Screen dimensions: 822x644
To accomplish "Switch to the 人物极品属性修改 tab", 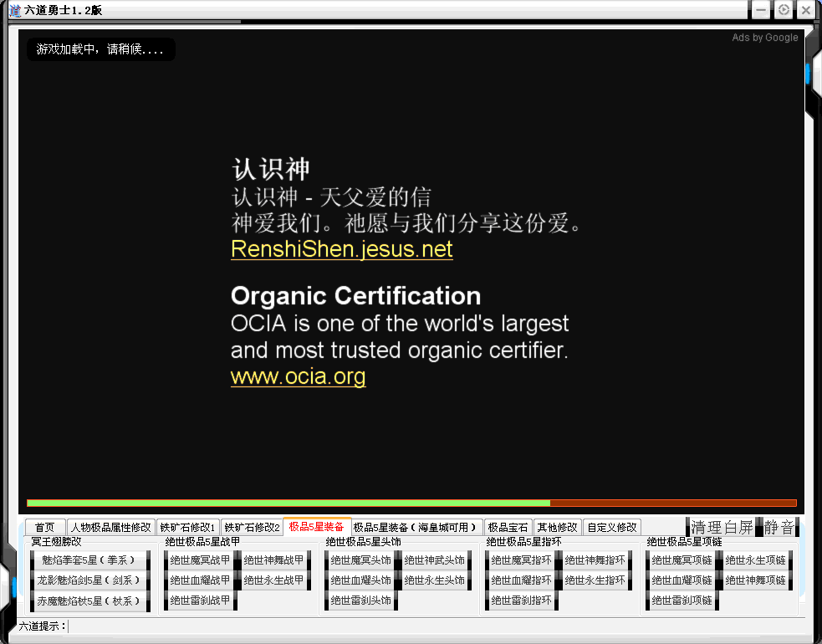I will [110, 528].
